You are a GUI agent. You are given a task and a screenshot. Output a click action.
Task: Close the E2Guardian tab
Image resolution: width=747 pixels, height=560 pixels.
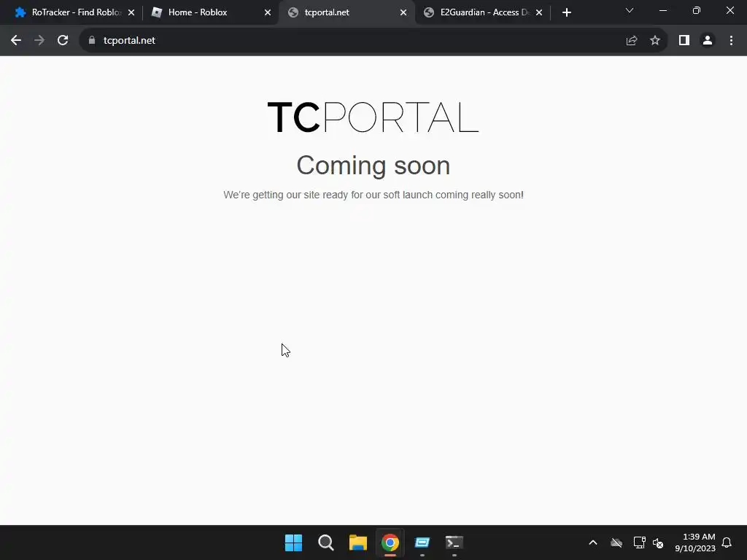[539, 13]
